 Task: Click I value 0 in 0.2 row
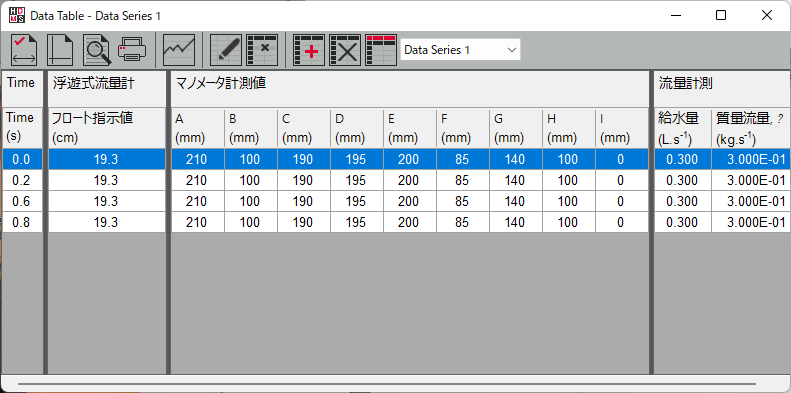click(x=622, y=181)
